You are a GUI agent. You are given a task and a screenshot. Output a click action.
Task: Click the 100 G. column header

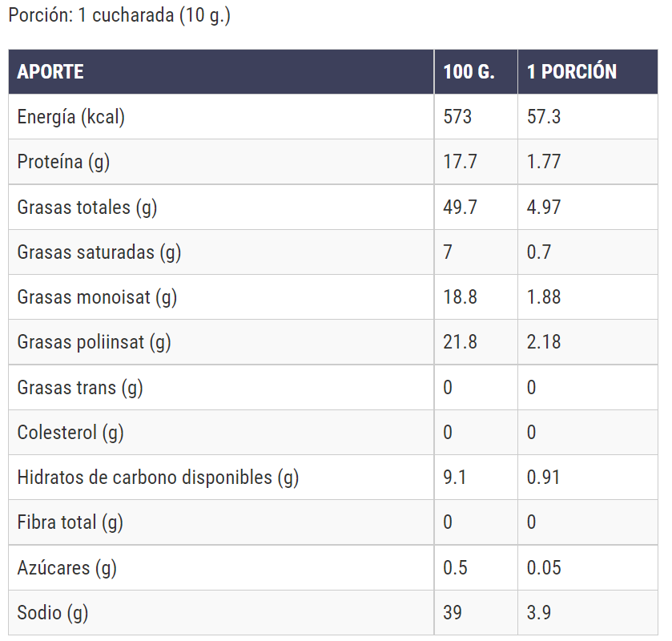click(469, 71)
